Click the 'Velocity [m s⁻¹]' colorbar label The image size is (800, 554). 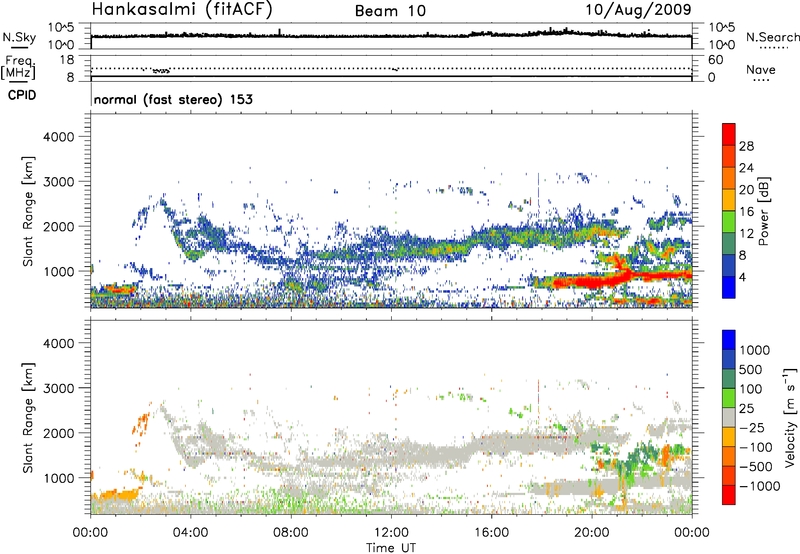point(790,417)
